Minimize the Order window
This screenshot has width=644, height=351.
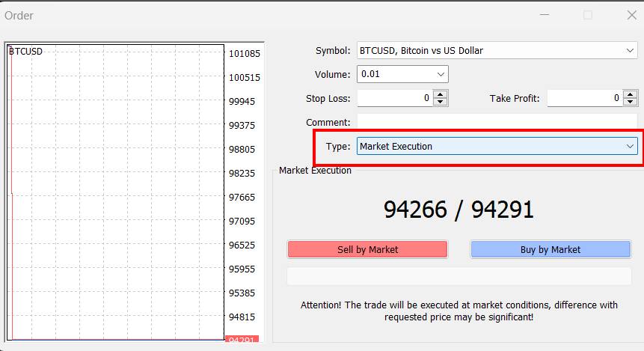coord(545,15)
